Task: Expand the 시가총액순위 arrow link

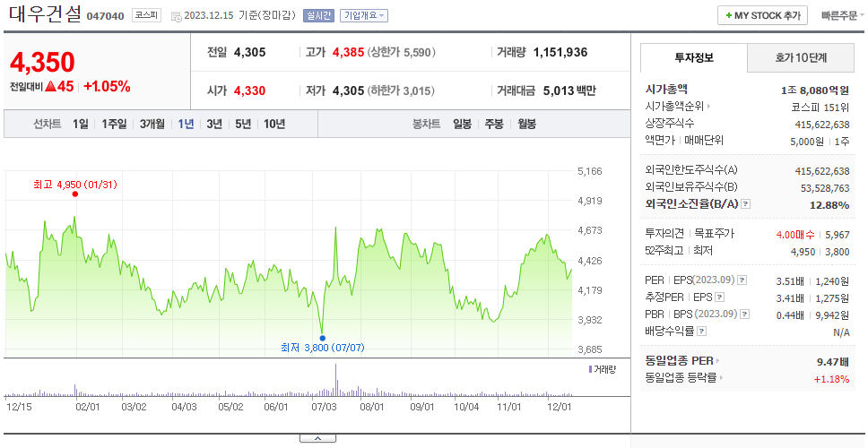Action: 708,107
